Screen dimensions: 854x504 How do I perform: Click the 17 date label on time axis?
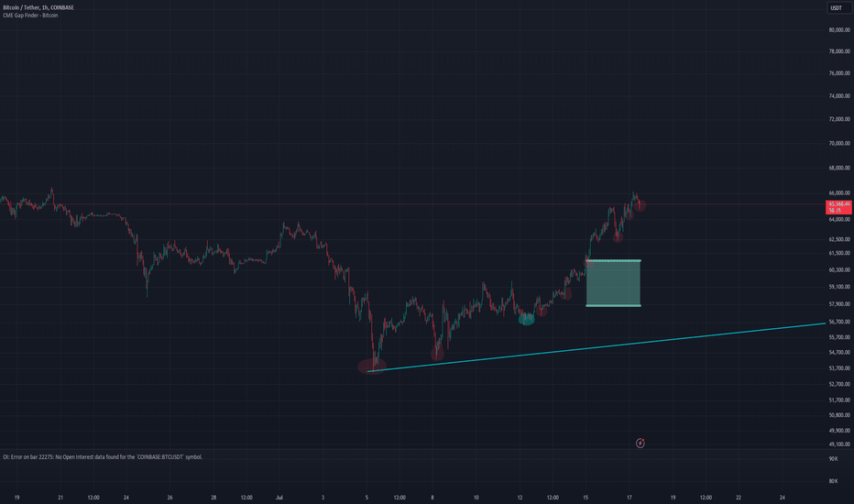630,498
